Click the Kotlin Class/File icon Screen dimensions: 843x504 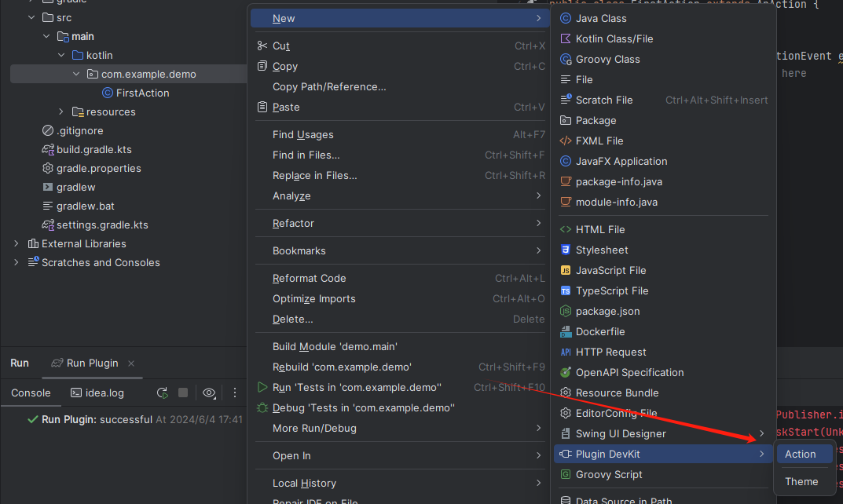pyautogui.click(x=565, y=38)
